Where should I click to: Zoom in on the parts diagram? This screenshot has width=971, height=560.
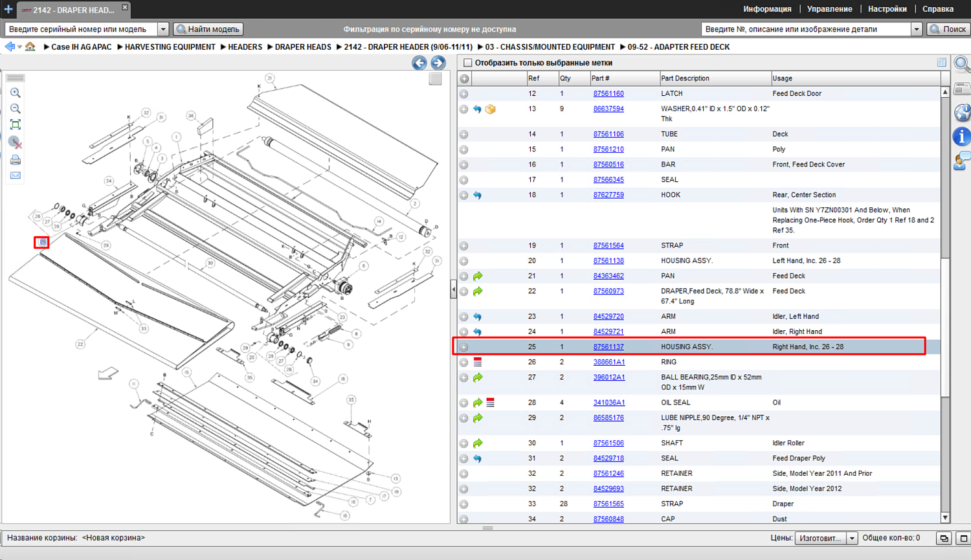click(16, 93)
